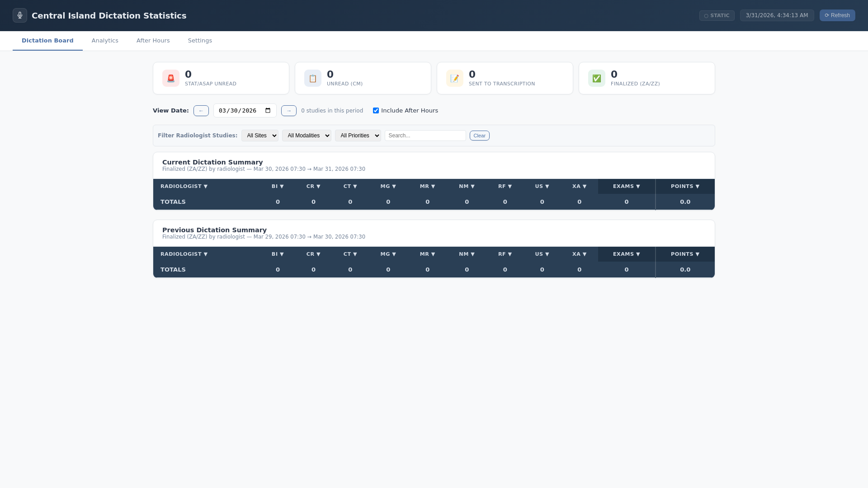Image resolution: width=868 pixels, height=488 pixels.
Task: Sort Current summary by CR column
Action: coord(313,186)
